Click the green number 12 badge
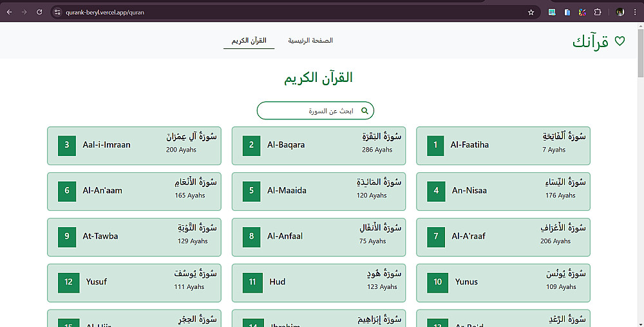 coord(69,283)
